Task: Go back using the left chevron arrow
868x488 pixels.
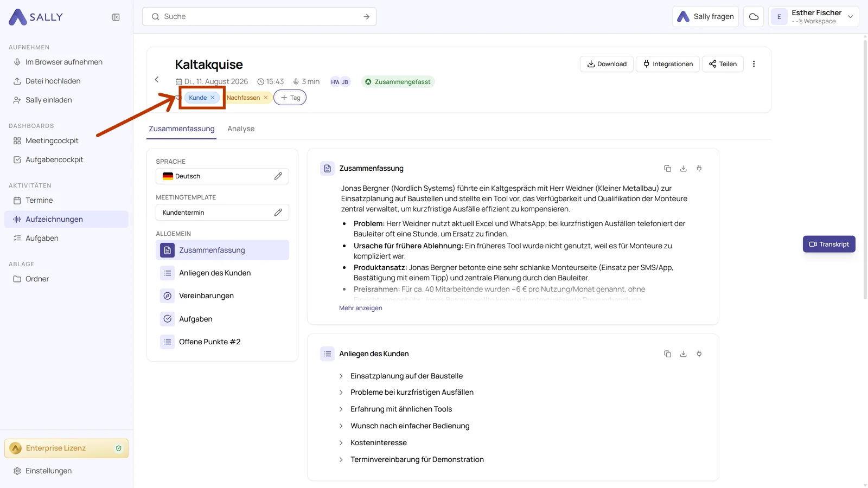Action: click(x=157, y=80)
